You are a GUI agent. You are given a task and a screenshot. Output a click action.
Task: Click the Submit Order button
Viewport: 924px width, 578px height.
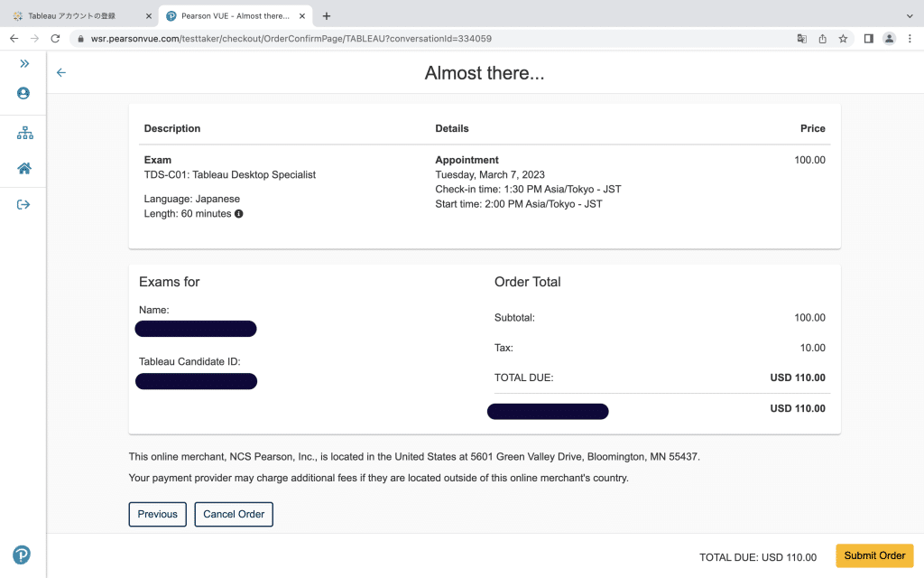pos(874,555)
